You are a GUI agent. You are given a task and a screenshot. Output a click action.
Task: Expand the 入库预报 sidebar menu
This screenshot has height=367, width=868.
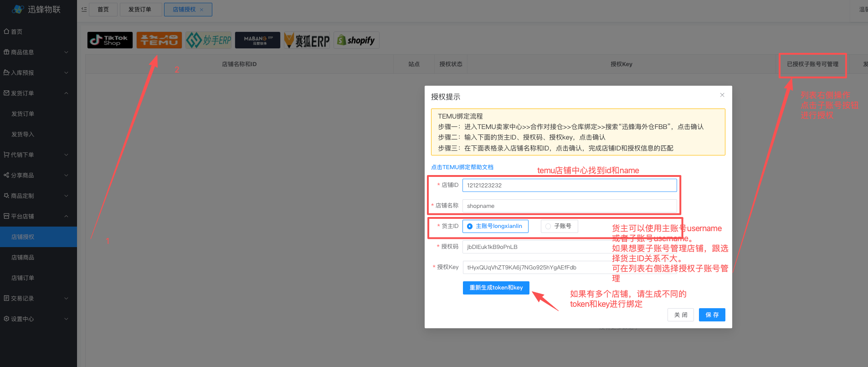pyautogui.click(x=38, y=72)
